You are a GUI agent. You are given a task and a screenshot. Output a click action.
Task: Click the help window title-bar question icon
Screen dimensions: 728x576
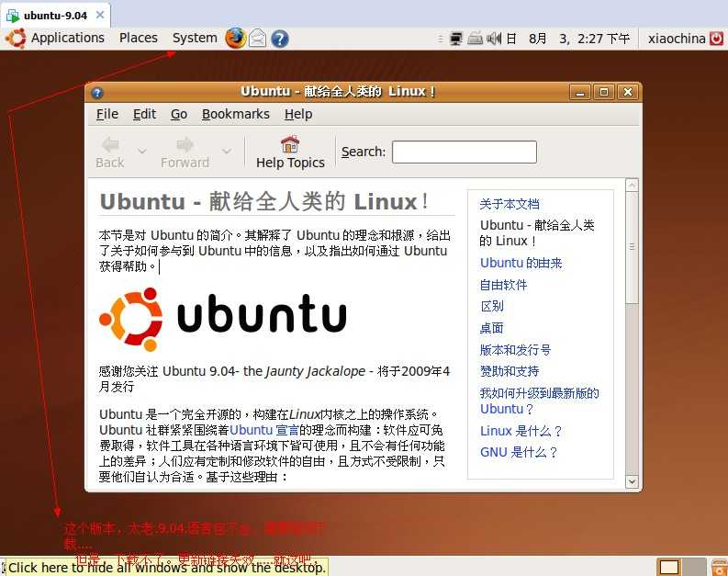click(x=97, y=93)
